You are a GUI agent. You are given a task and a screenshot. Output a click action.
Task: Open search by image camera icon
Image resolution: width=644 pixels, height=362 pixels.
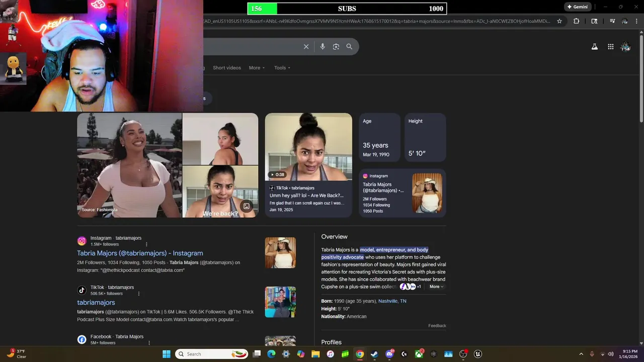click(x=336, y=46)
